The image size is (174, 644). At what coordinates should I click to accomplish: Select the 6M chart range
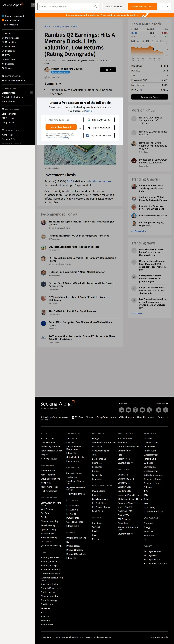(147, 41)
